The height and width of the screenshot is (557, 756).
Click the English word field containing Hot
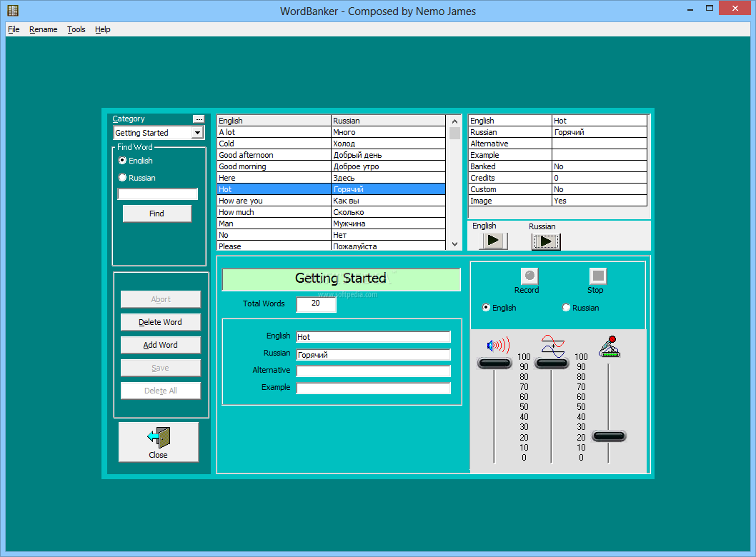[373, 337]
